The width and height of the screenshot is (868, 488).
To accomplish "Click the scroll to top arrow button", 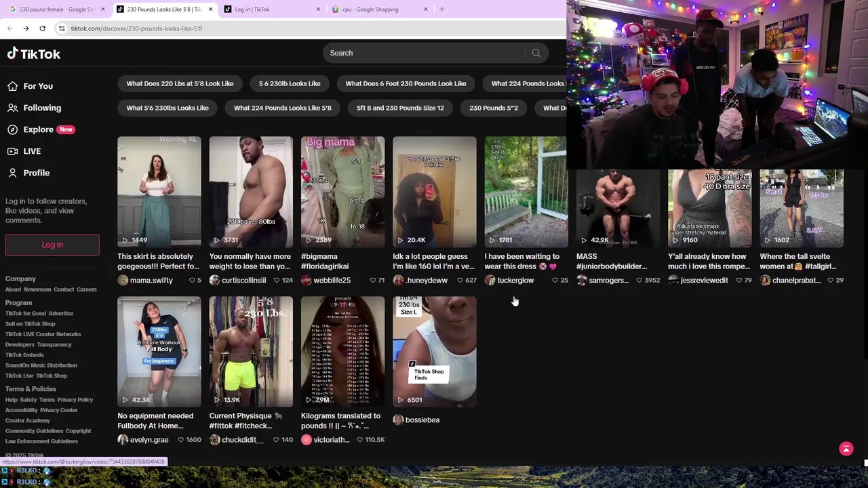I will 846,449.
